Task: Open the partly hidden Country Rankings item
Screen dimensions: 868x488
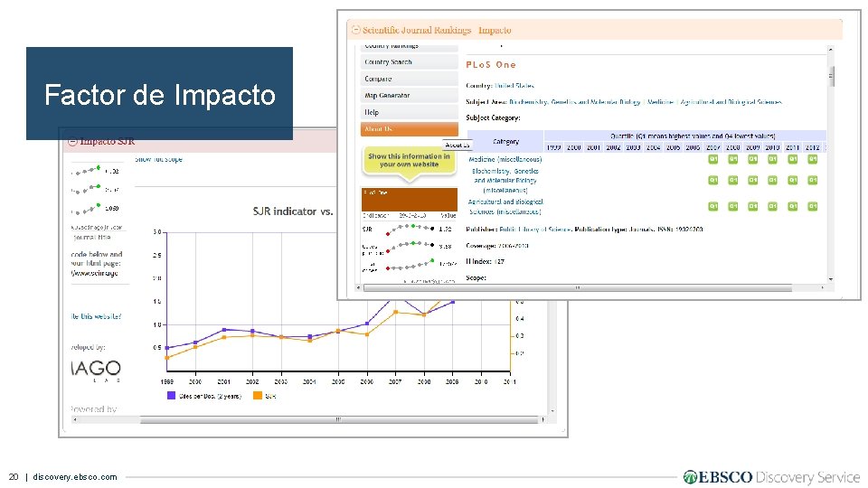Action: coord(409,48)
